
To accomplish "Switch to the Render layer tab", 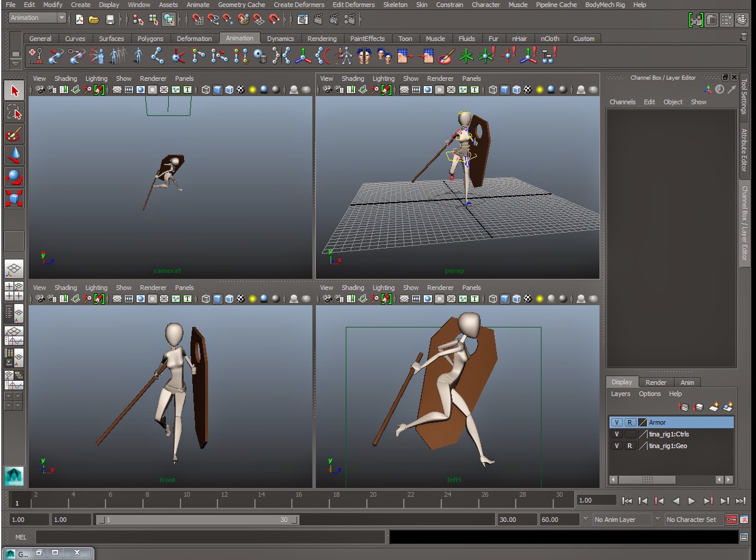I will [x=656, y=383].
